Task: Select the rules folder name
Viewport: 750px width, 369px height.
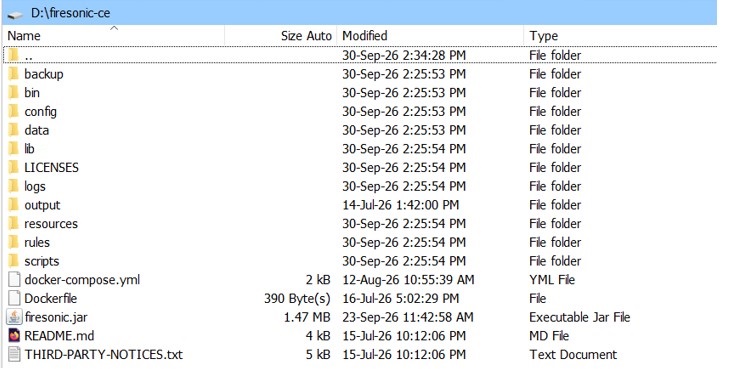Action: coord(37,242)
